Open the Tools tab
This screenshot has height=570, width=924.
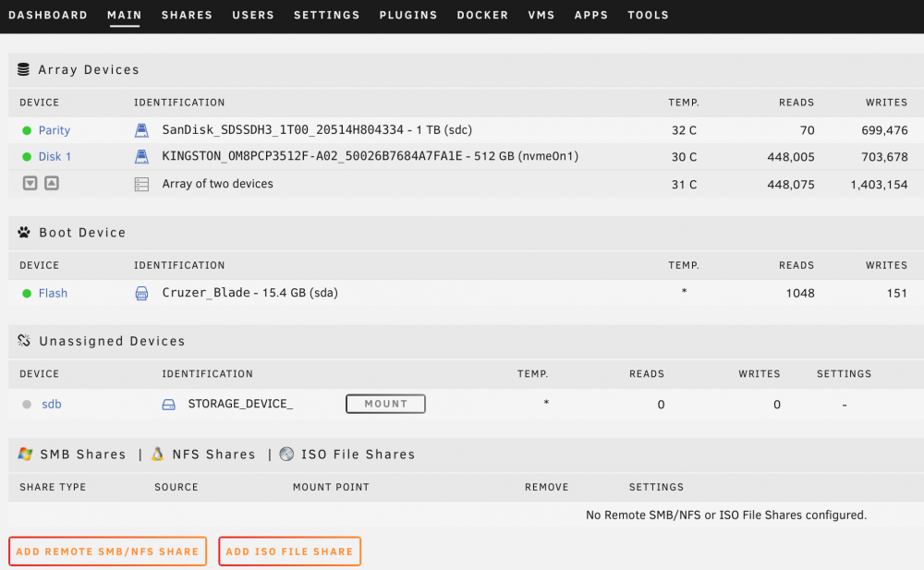pyautogui.click(x=649, y=15)
